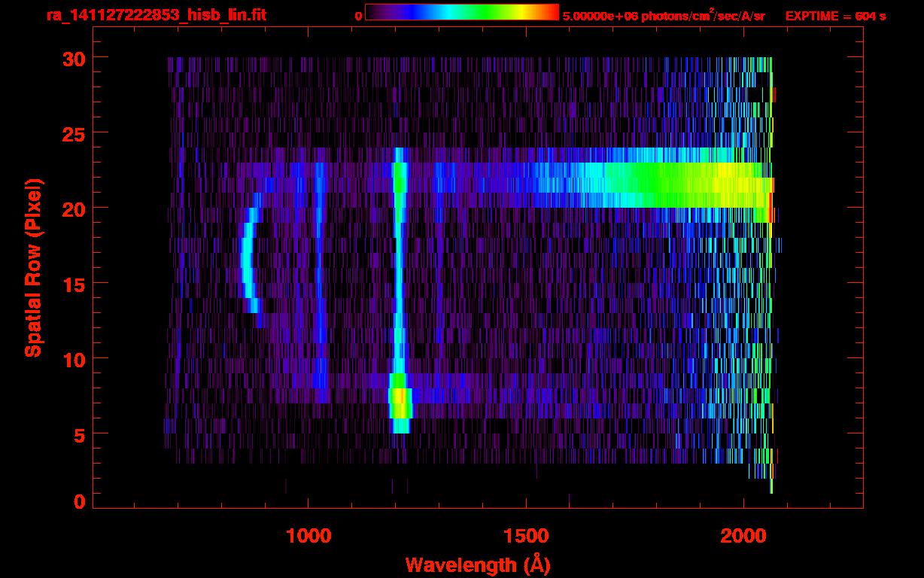Click the 1000 wavelength tick label
This screenshot has width=924, height=578.
pos(309,536)
